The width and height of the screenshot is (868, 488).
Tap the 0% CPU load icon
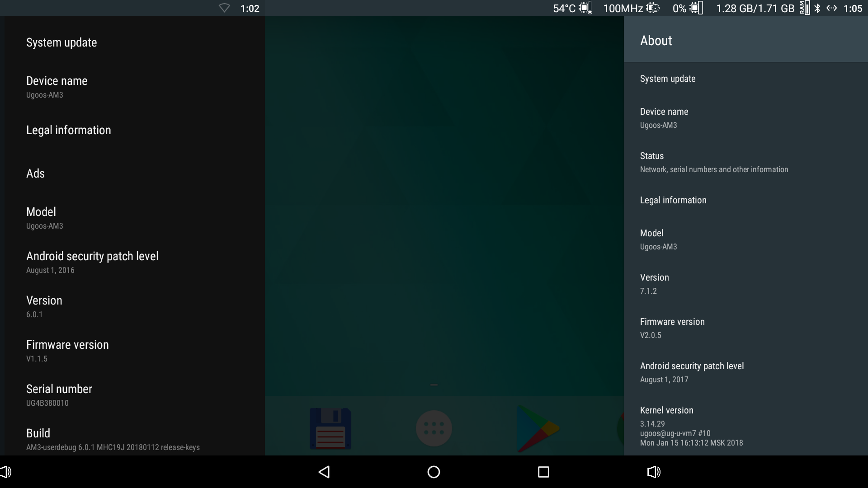pyautogui.click(x=697, y=8)
